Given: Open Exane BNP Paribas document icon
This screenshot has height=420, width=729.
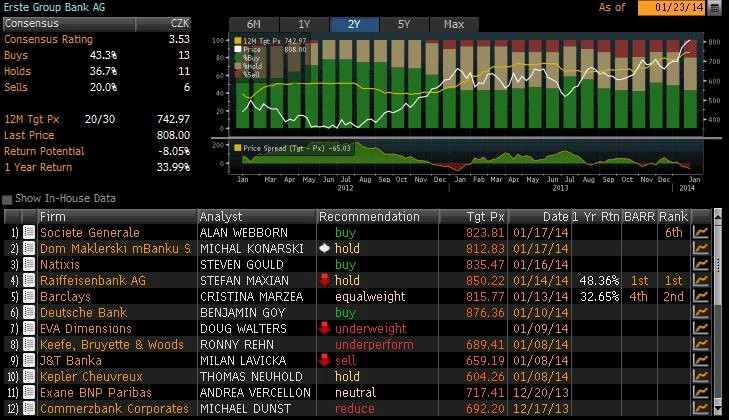Looking at the screenshot, I should click(x=29, y=393).
